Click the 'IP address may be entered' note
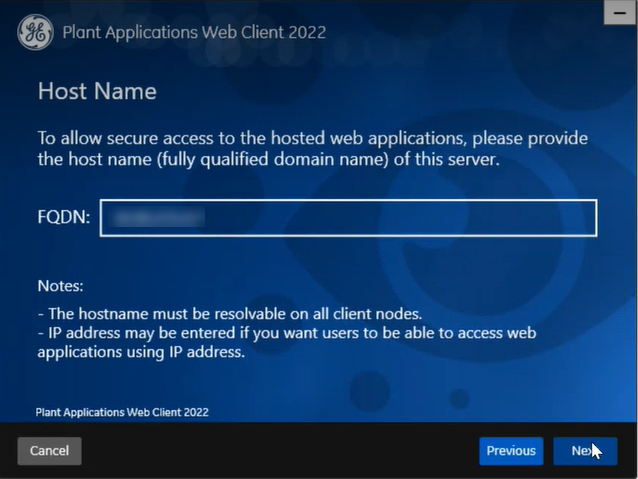The width and height of the screenshot is (638, 479). 287,342
